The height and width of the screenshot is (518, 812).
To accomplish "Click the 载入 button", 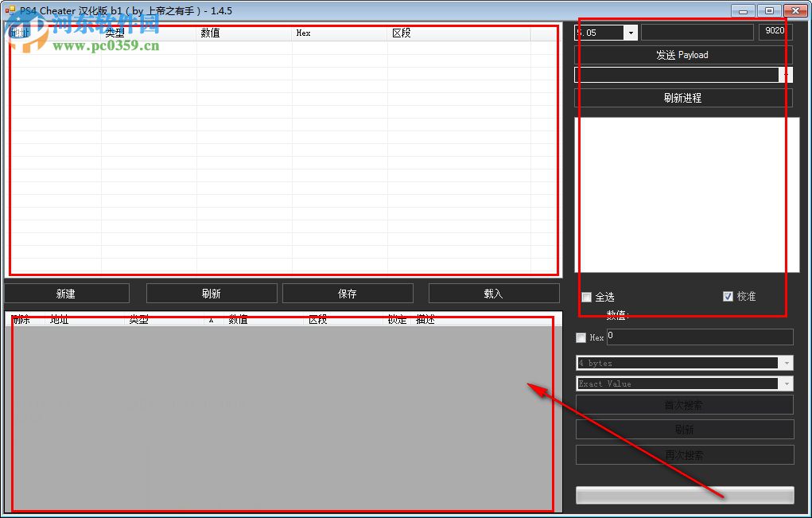I will point(494,294).
